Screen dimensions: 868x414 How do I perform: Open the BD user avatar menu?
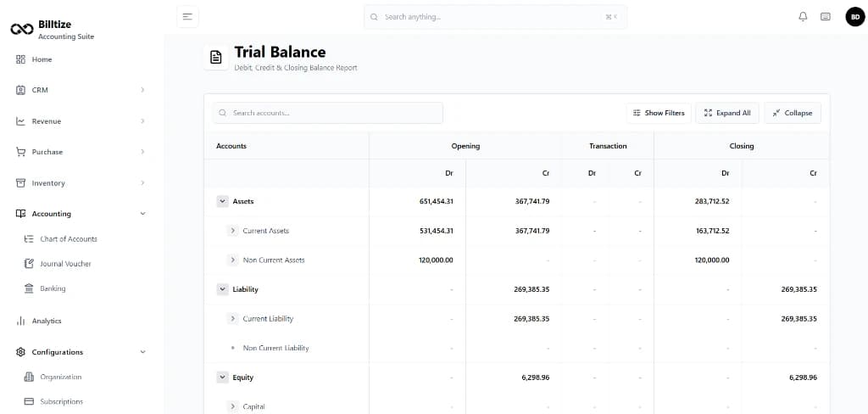[855, 17]
